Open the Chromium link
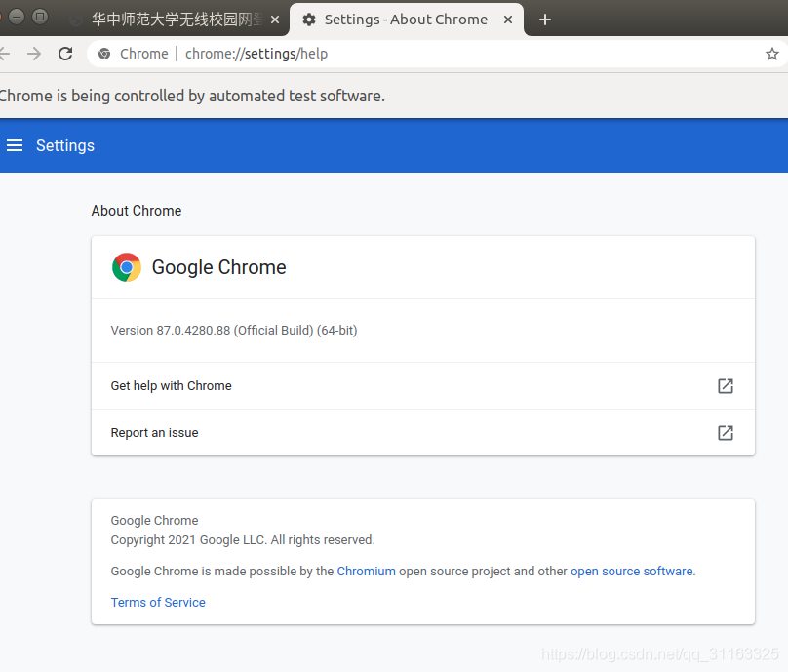The width and height of the screenshot is (788, 672). click(366, 572)
